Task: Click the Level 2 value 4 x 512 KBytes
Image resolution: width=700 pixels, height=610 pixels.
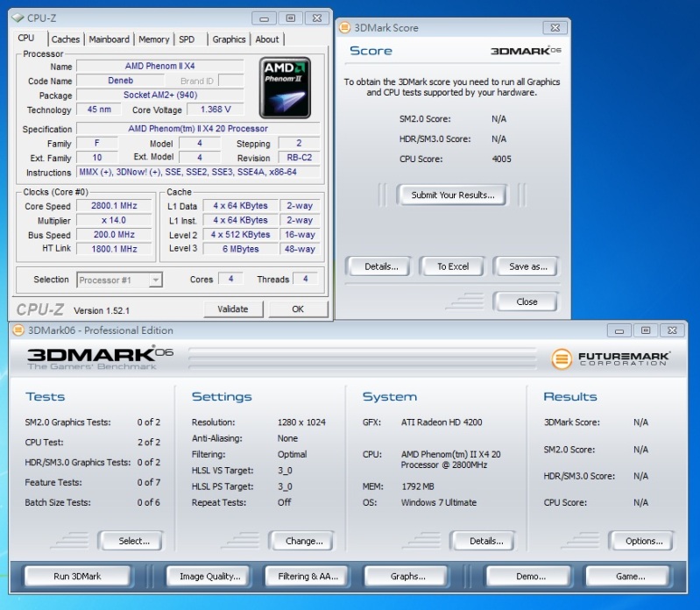Action: click(x=241, y=234)
